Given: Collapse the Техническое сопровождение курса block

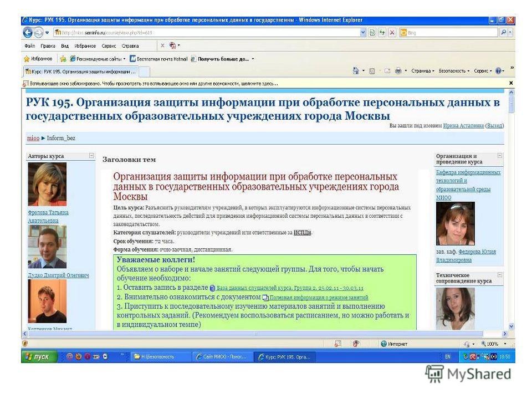Looking at the screenshot, I should point(500,275).
